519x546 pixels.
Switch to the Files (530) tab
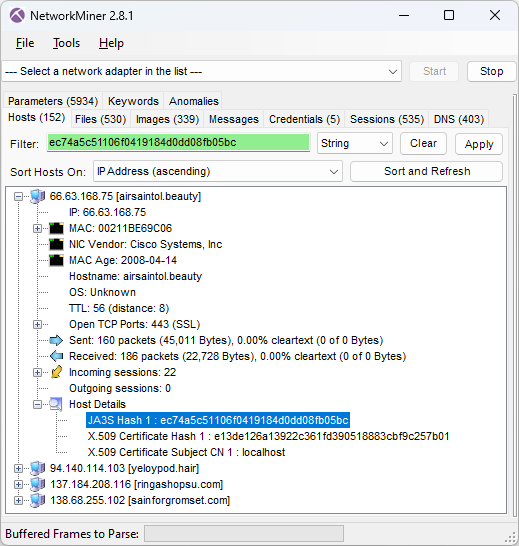(x=100, y=119)
